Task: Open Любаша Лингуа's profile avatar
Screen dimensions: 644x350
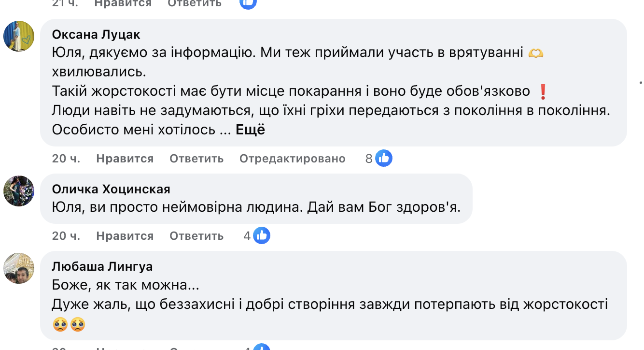Action: (19, 268)
